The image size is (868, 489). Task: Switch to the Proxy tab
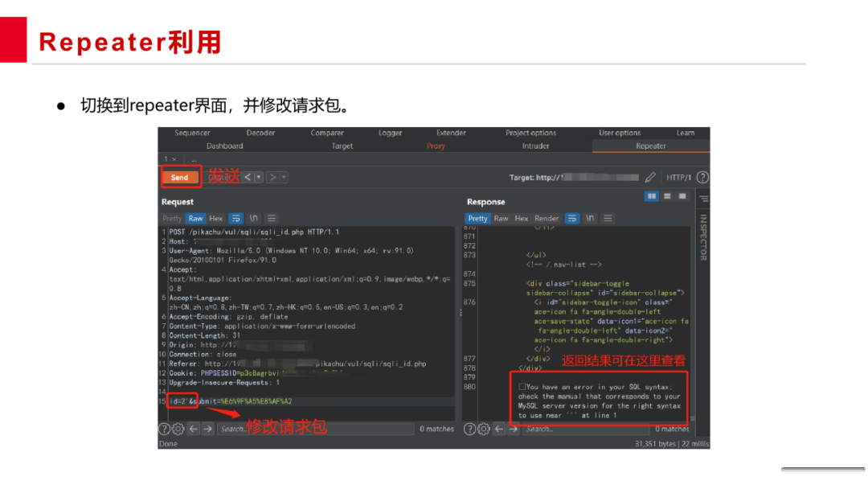436,146
